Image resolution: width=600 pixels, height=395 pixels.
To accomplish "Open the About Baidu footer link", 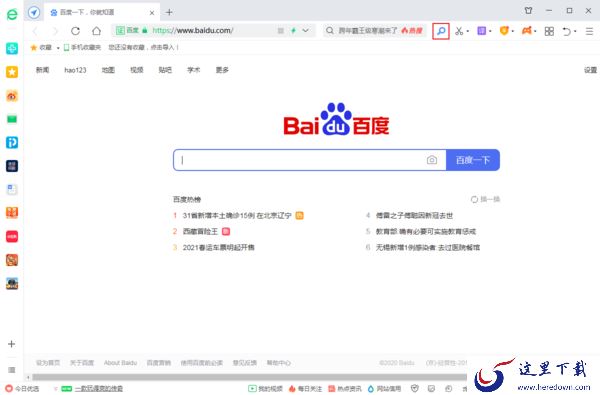I will 120,362.
